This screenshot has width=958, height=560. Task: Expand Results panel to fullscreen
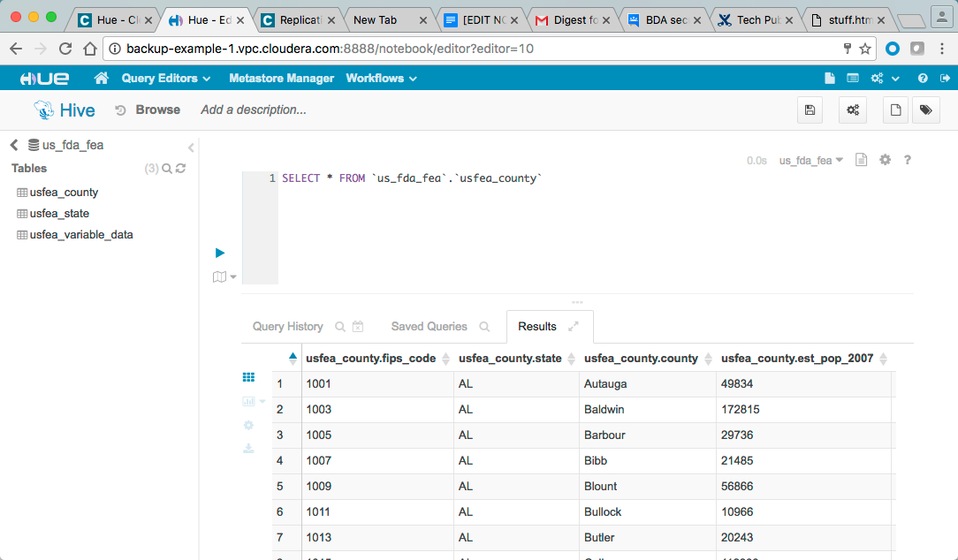click(574, 327)
